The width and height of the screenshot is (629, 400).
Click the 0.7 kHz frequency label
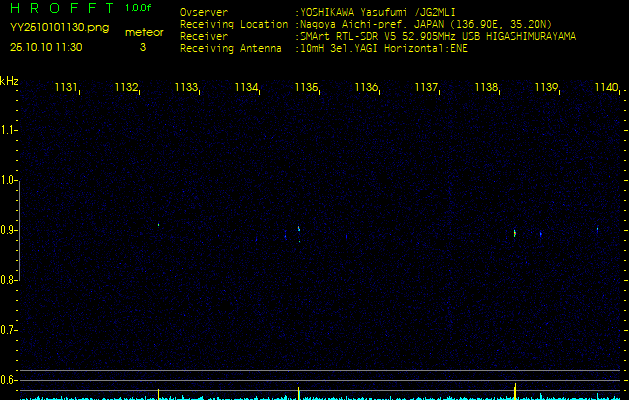pos(8,330)
